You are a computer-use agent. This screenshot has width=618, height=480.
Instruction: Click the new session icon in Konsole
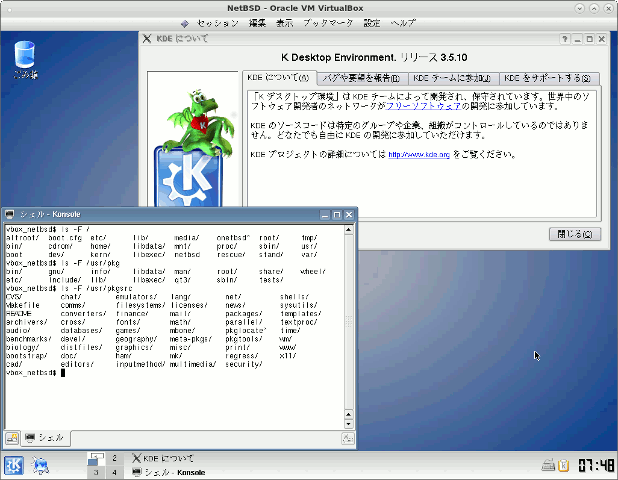[x=13, y=437]
